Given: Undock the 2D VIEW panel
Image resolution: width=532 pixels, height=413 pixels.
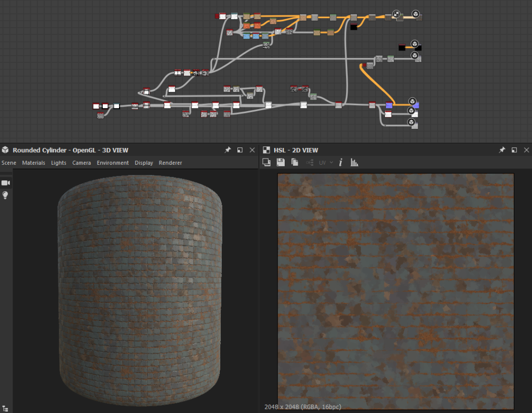Looking at the screenshot, I should pos(514,150).
